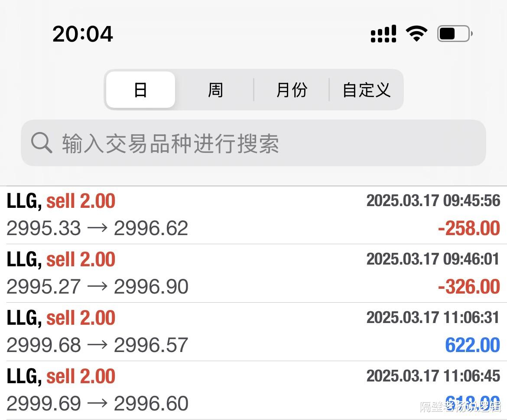The height and width of the screenshot is (420, 507).
Task: Focus the 输入交易品种进行搜索 search field
Action: [260, 143]
